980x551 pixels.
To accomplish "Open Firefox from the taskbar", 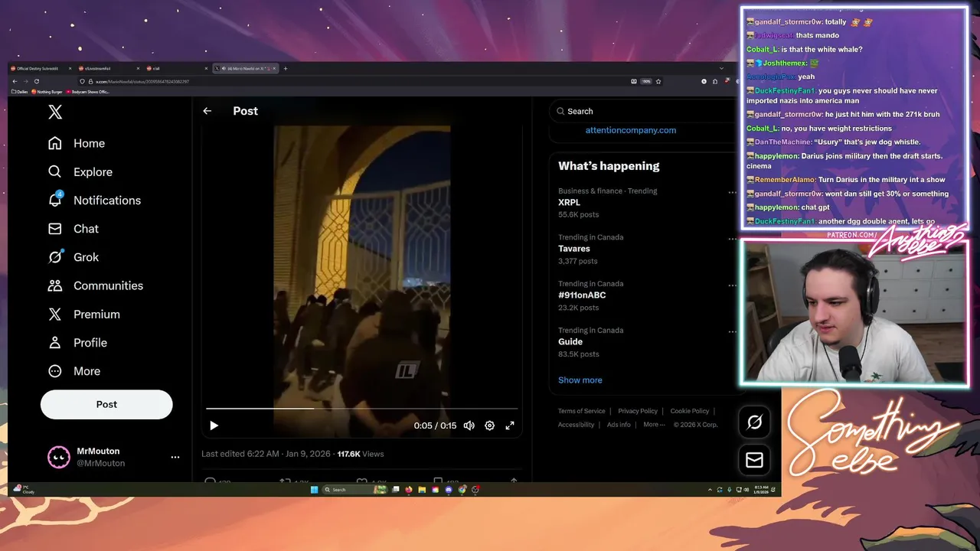I will (408, 490).
